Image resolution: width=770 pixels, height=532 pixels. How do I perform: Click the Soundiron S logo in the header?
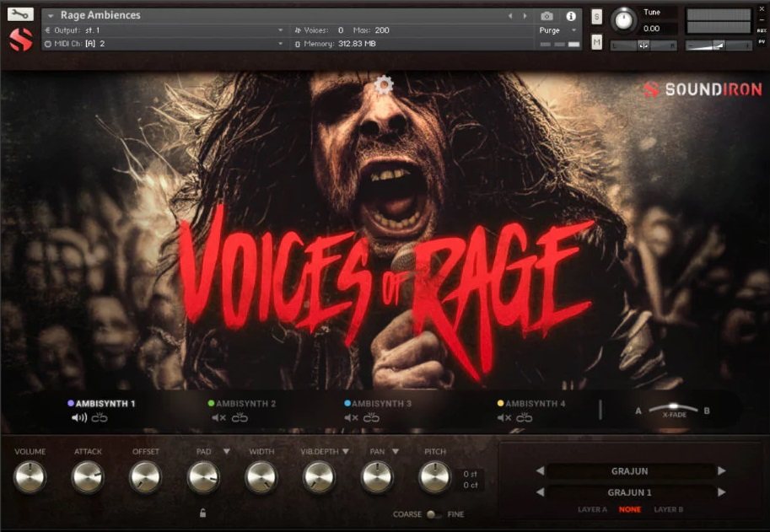(21, 40)
